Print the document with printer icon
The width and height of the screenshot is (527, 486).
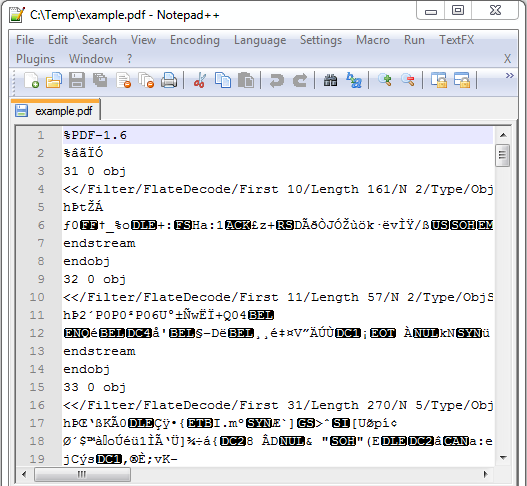click(169, 80)
